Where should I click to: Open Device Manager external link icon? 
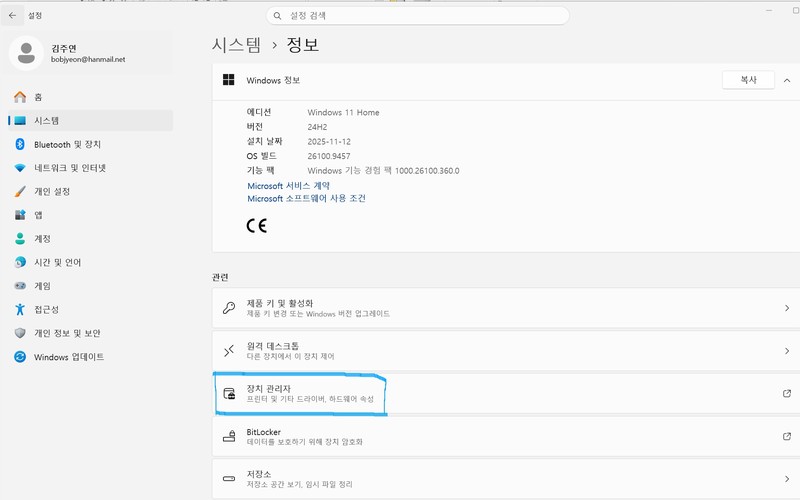pos(787,393)
